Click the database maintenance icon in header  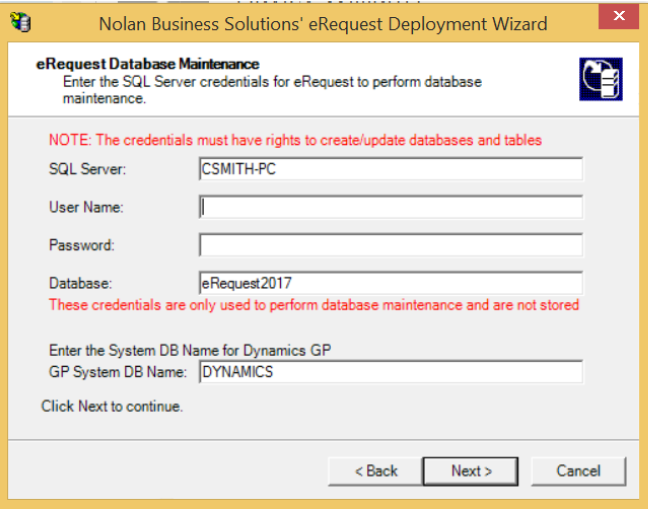point(600,79)
